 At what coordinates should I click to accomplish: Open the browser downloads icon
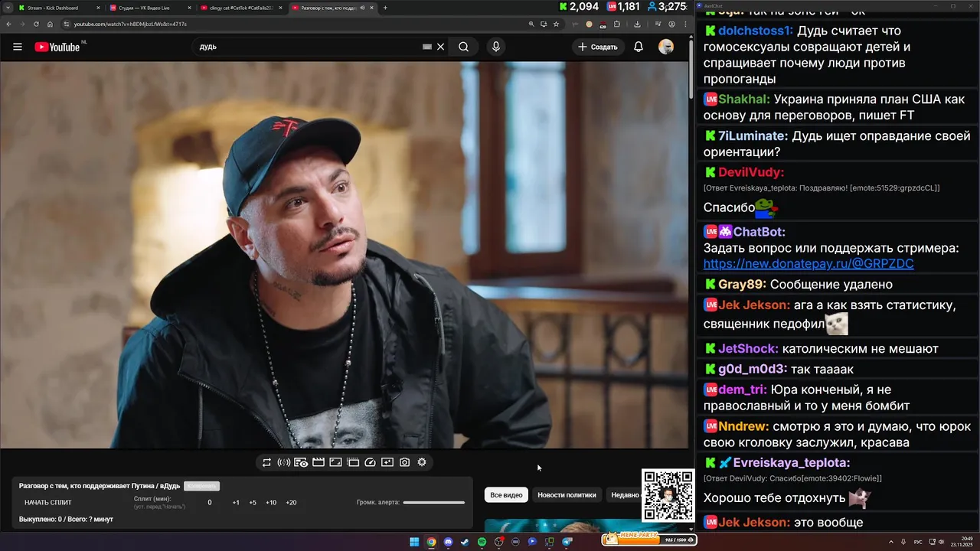click(x=637, y=24)
